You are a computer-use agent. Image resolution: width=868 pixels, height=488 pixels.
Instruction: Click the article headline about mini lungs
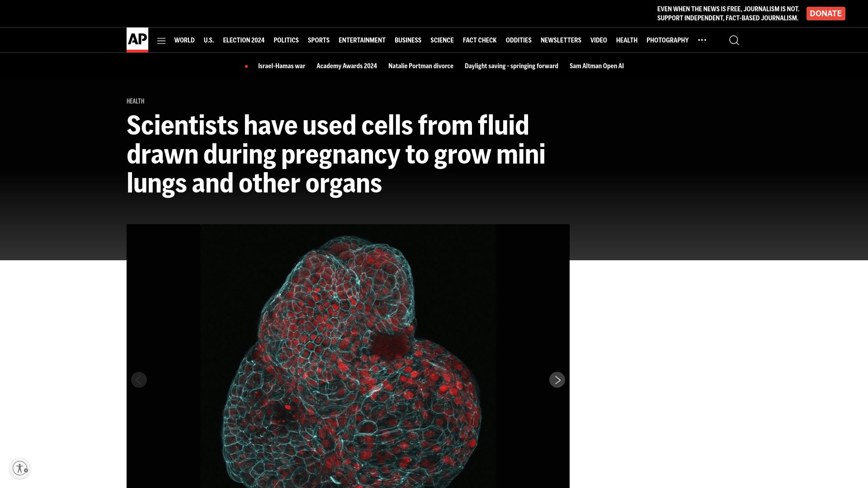[336, 154]
